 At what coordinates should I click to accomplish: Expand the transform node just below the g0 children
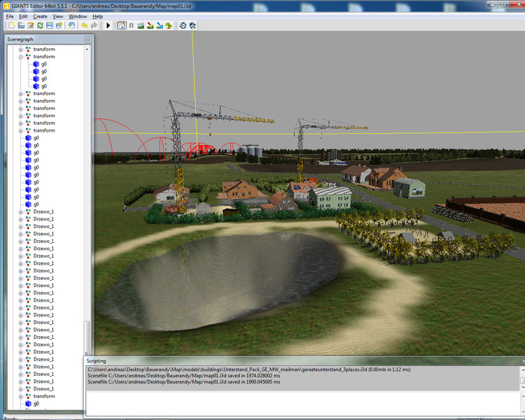click(x=21, y=94)
